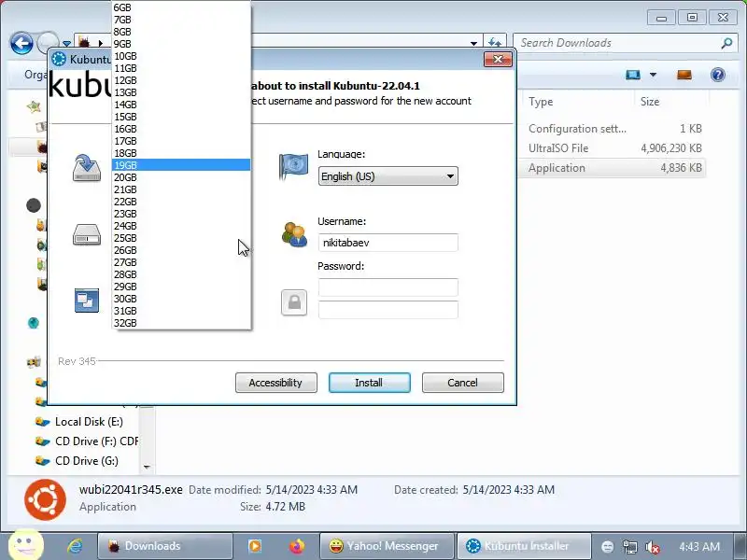The width and height of the screenshot is (747, 560).
Task: Select the UltraISO File row
Action: click(x=615, y=148)
